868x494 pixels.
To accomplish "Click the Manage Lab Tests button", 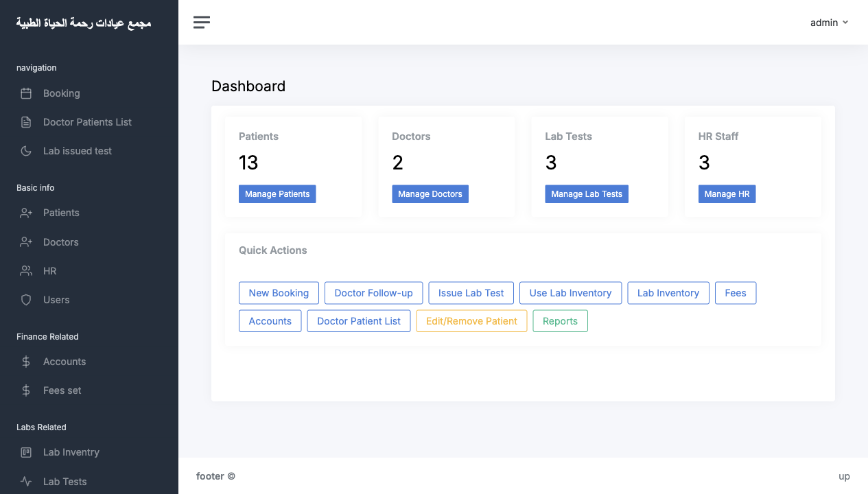I will pos(587,194).
